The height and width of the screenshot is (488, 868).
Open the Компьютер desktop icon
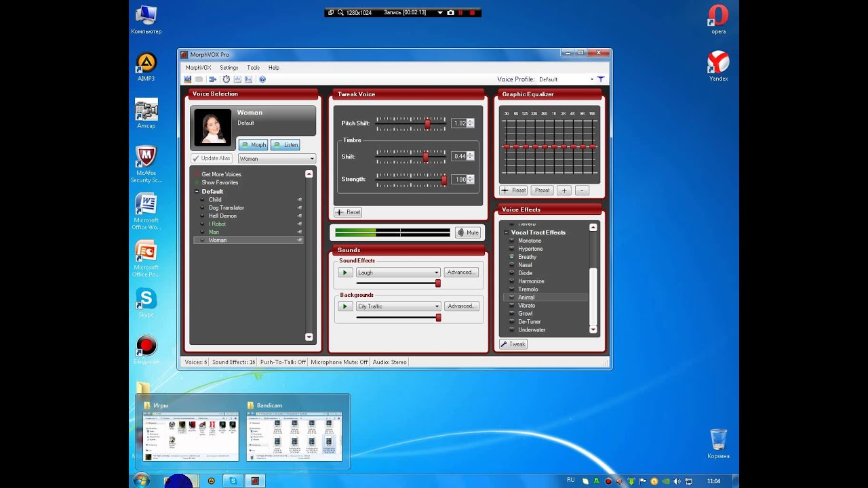click(146, 20)
